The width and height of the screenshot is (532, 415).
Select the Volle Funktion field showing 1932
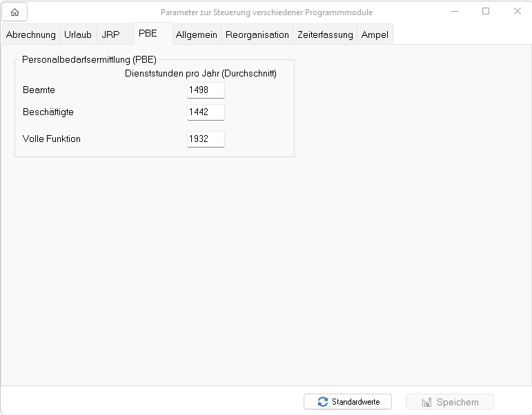coord(206,139)
